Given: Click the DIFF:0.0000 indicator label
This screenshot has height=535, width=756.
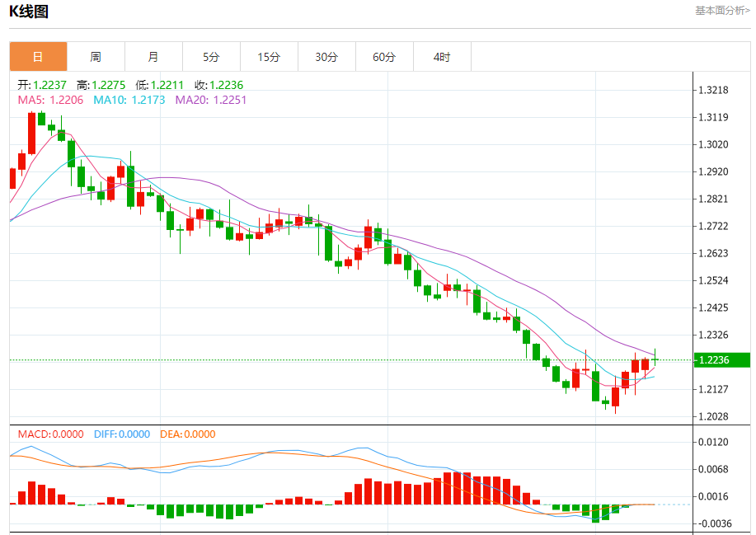Looking at the screenshot, I should pyautogui.click(x=122, y=434).
